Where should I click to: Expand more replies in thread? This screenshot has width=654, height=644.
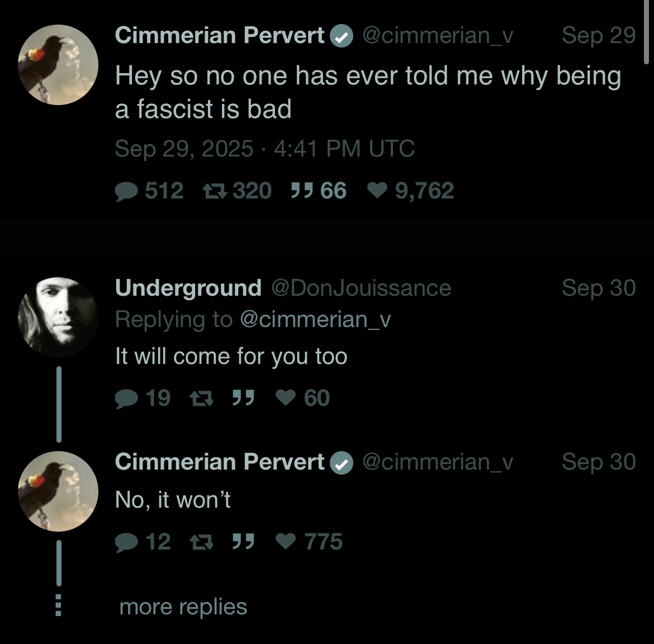click(183, 607)
